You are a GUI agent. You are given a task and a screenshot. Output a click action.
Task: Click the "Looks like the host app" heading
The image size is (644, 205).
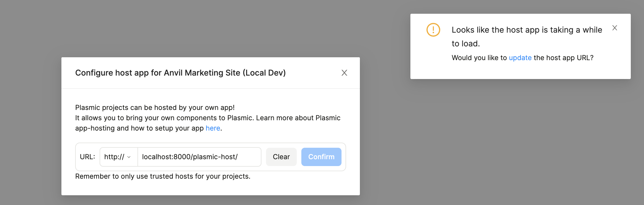coord(527,30)
